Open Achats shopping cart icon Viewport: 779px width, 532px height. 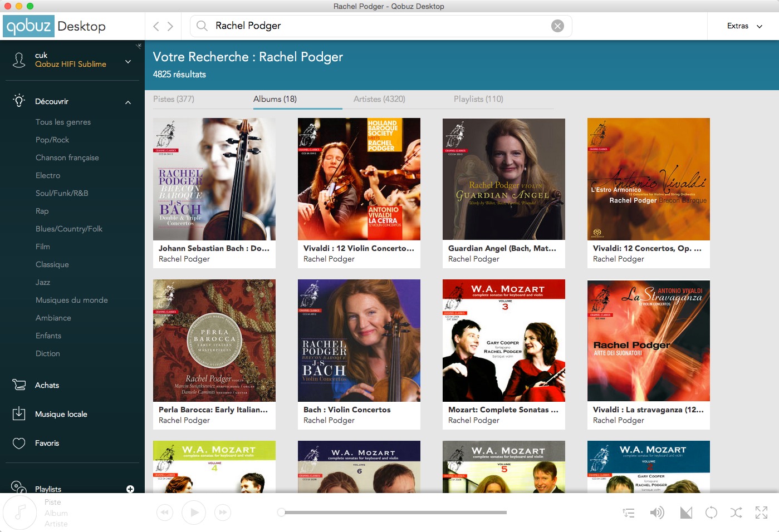point(19,385)
